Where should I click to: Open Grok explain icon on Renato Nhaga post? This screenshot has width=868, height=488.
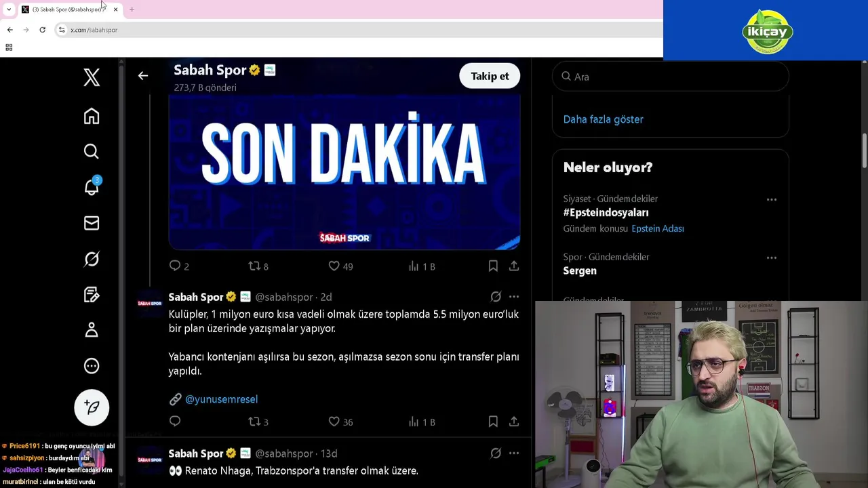(496, 453)
